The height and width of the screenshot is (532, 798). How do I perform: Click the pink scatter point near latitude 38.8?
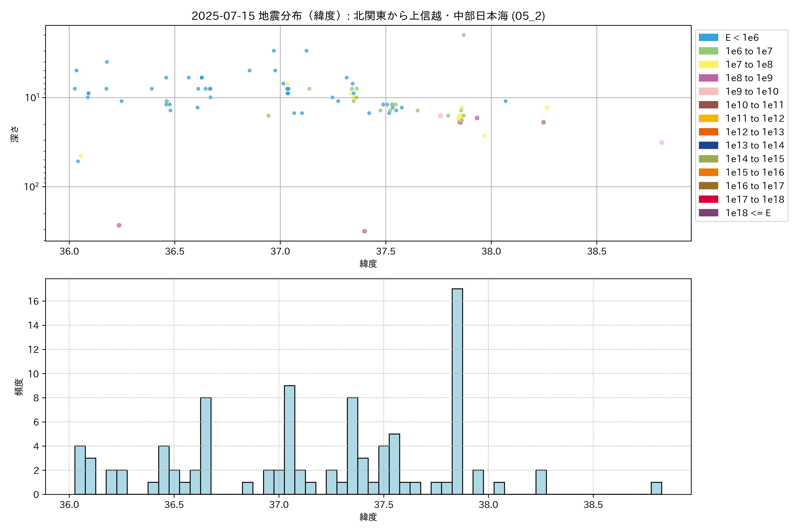pos(662,143)
